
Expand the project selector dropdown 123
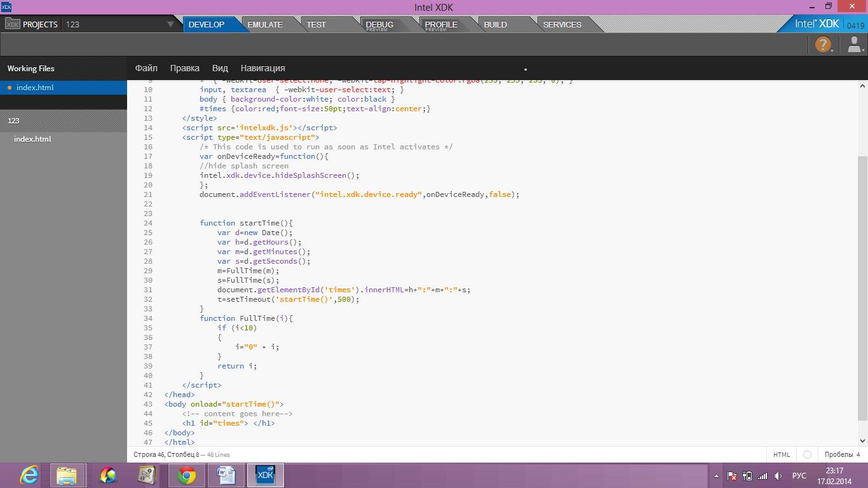click(x=170, y=24)
